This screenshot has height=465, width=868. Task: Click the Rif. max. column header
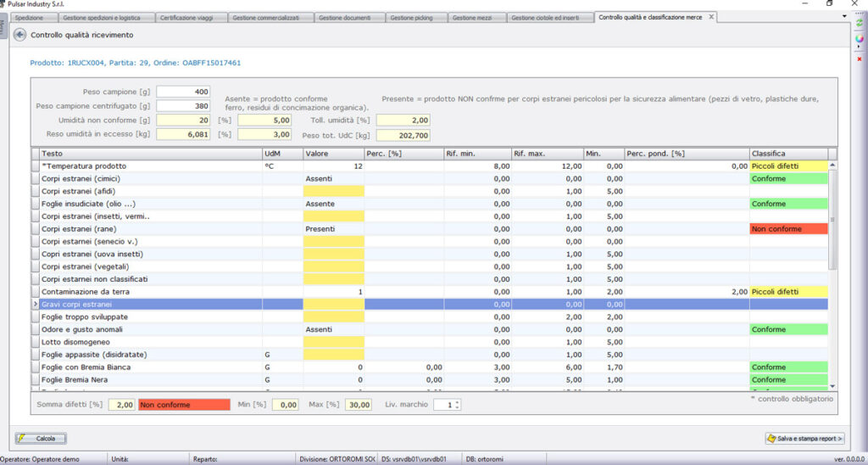(548, 154)
